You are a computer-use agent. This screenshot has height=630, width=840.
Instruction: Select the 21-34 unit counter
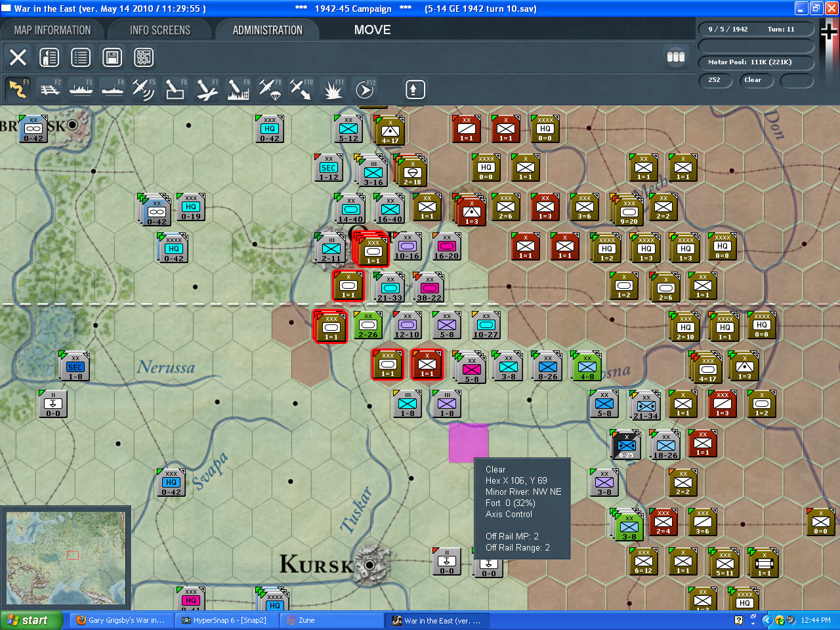(x=646, y=406)
